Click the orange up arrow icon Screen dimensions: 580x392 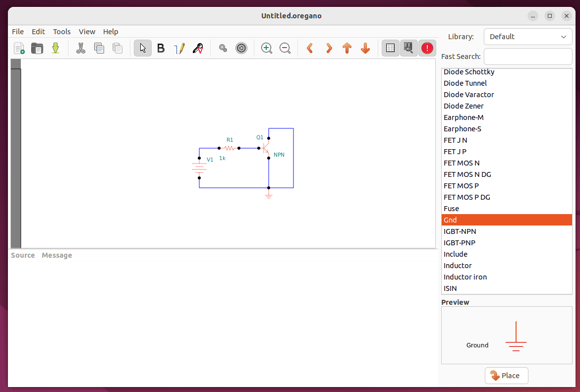tap(347, 48)
